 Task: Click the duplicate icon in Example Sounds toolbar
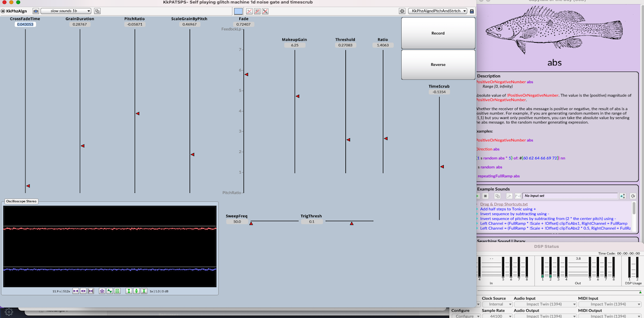tap(498, 196)
